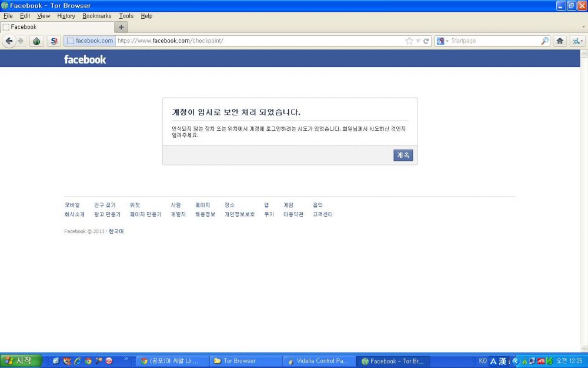Bookmark this page with the star
Viewport: 588px width, 368px height.
tap(409, 41)
